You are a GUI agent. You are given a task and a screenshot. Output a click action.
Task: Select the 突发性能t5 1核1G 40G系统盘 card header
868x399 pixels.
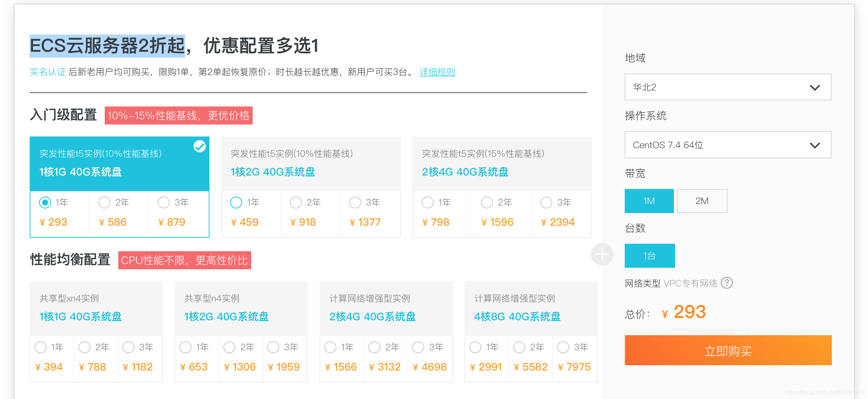click(x=119, y=164)
